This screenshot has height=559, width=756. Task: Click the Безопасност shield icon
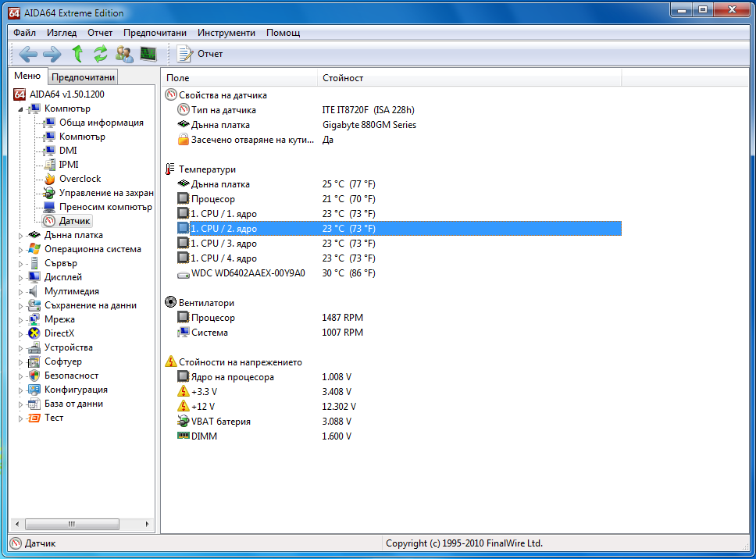pos(34,376)
